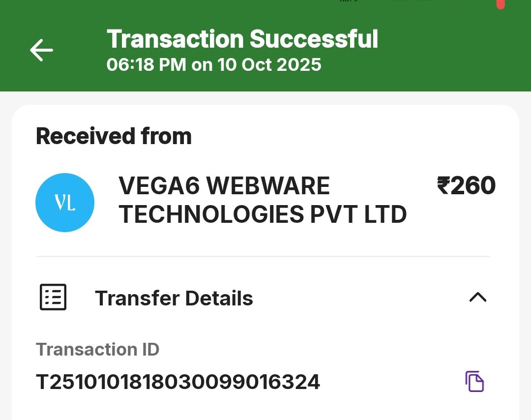Tap the Transaction ID field label

98,350
